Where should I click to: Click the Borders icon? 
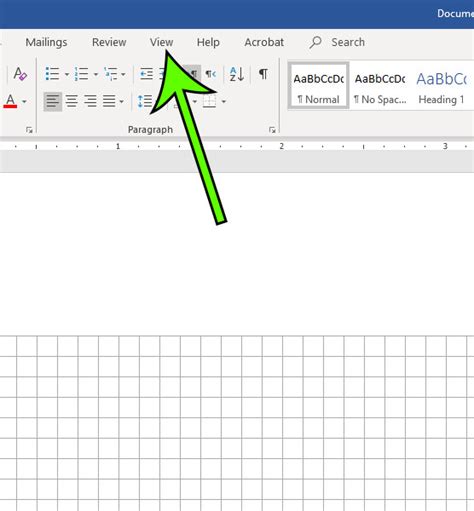[x=210, y=101]
